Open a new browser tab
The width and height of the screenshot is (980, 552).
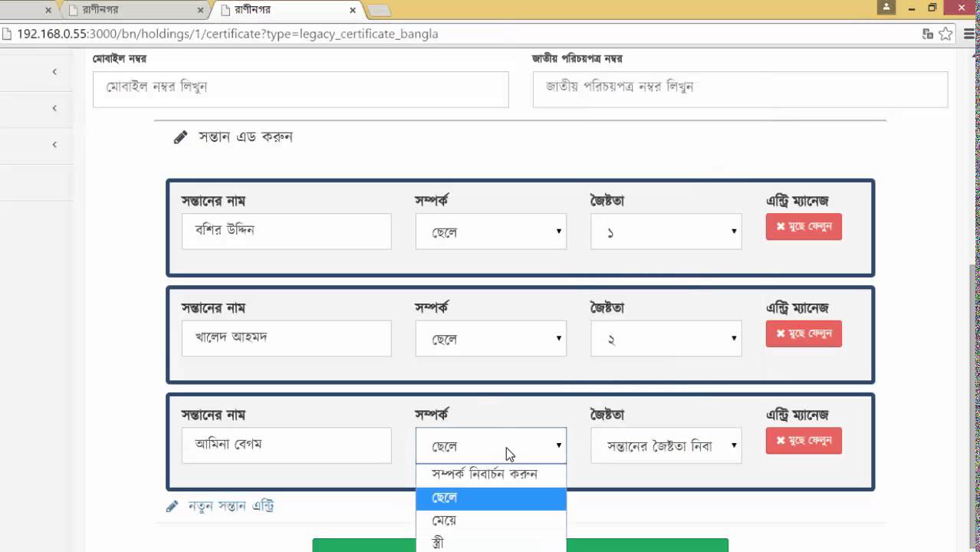tap(380, 10)
